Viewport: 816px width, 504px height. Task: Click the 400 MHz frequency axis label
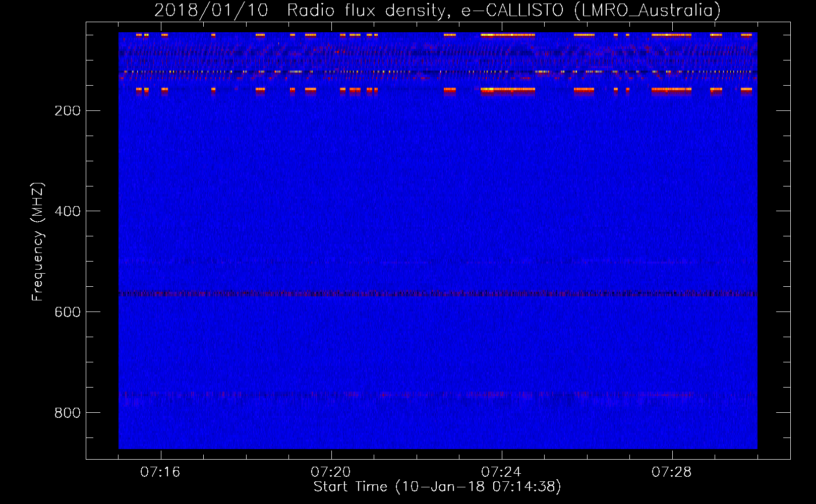[67, 211]
